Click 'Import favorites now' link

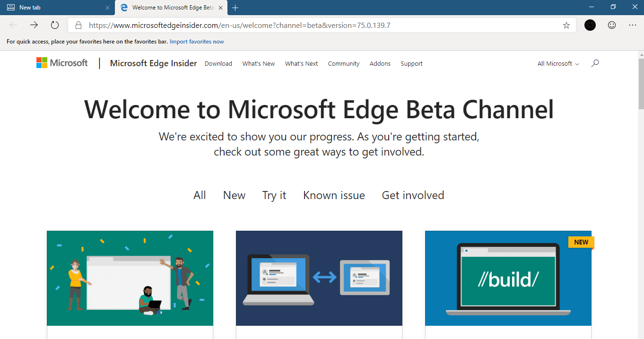point(197,42)
